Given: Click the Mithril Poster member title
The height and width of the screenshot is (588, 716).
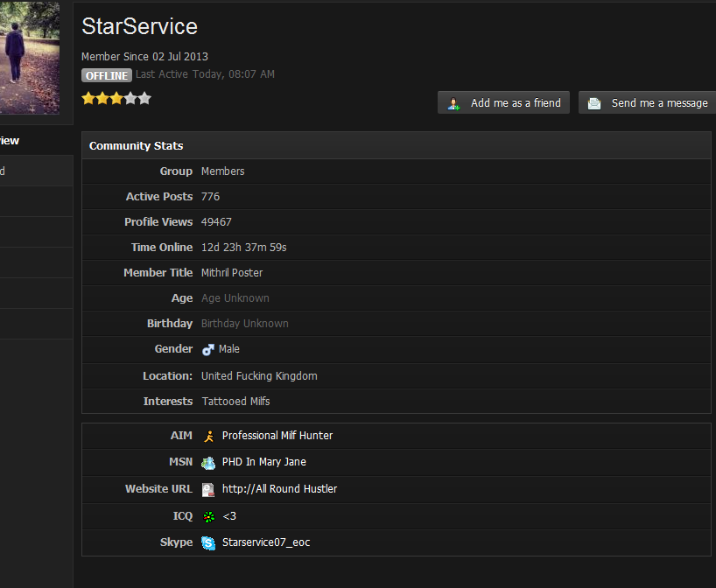Looking at the screenshot, I should 232,273.
